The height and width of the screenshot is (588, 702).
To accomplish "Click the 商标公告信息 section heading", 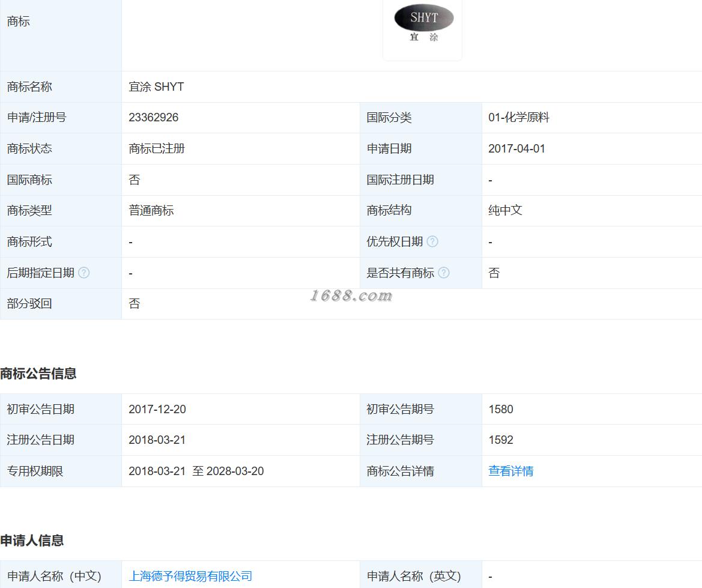I will pyautogui.click(x=38, y=374).
